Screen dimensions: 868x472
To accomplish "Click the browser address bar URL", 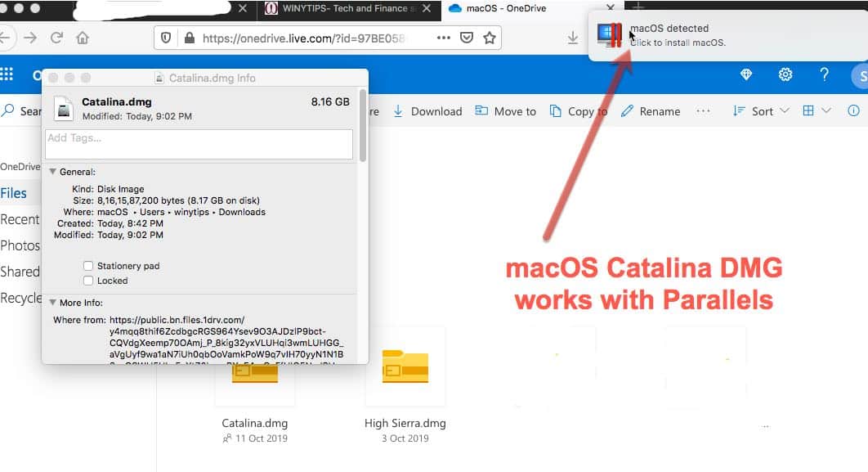I will coord(303,38).
